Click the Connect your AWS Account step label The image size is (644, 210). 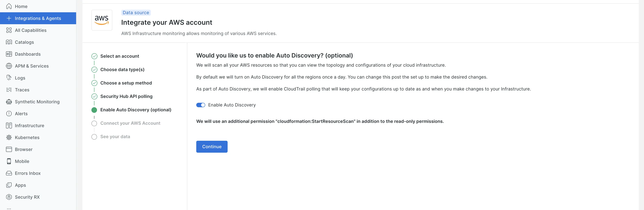tap(130, 123)
